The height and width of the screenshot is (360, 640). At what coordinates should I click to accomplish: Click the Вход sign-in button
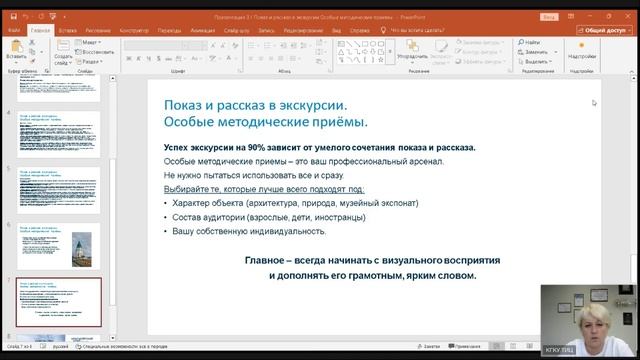[x=549, y=17]
